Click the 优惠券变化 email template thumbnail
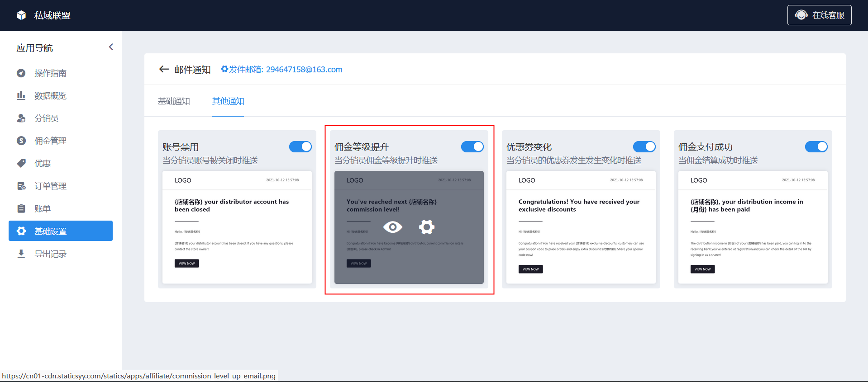 coord(581,227)
